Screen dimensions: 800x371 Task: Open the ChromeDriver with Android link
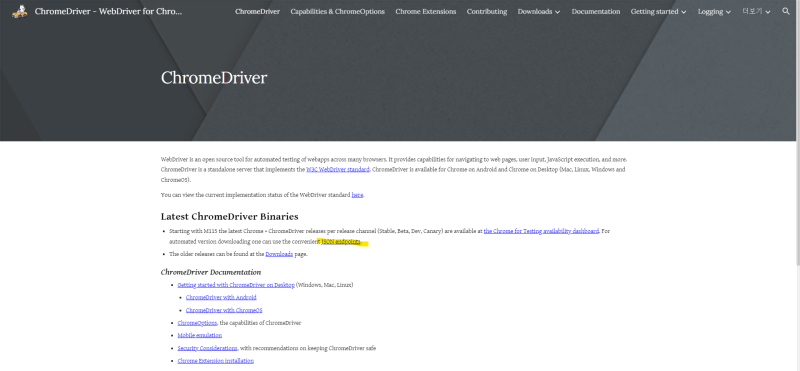pos(221,298)
